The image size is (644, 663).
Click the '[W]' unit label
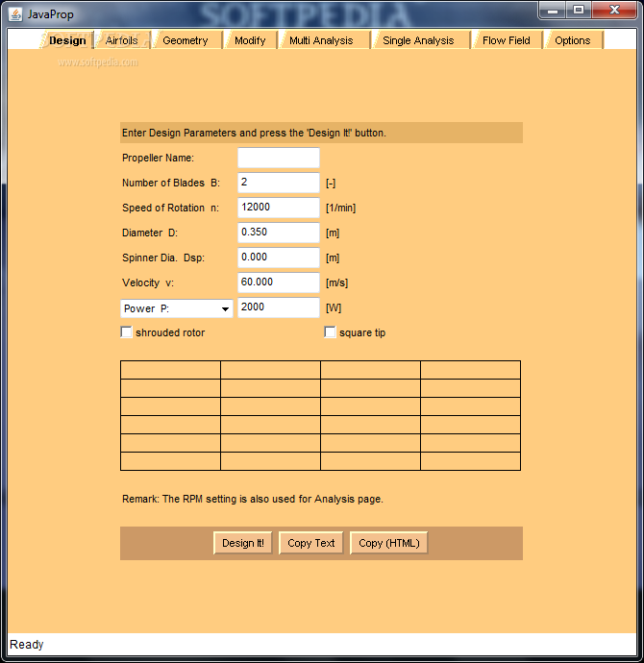(x=334, y=307)
